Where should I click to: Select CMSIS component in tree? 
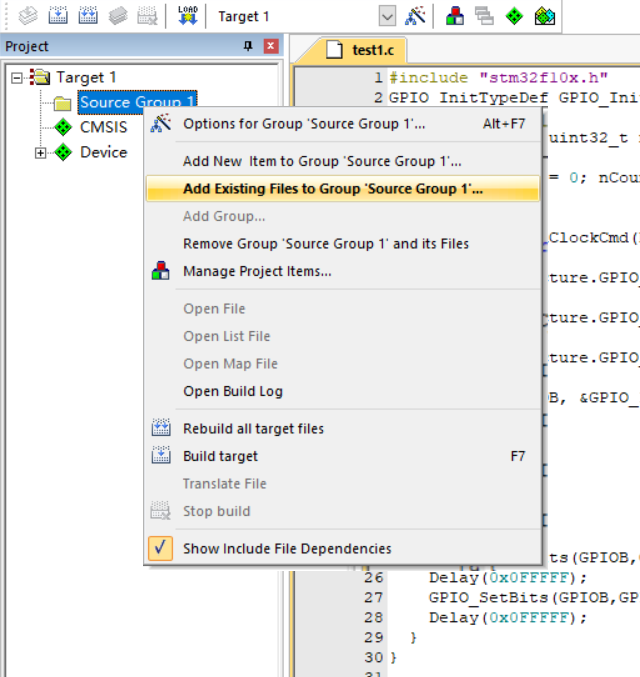tap(104, 127)
